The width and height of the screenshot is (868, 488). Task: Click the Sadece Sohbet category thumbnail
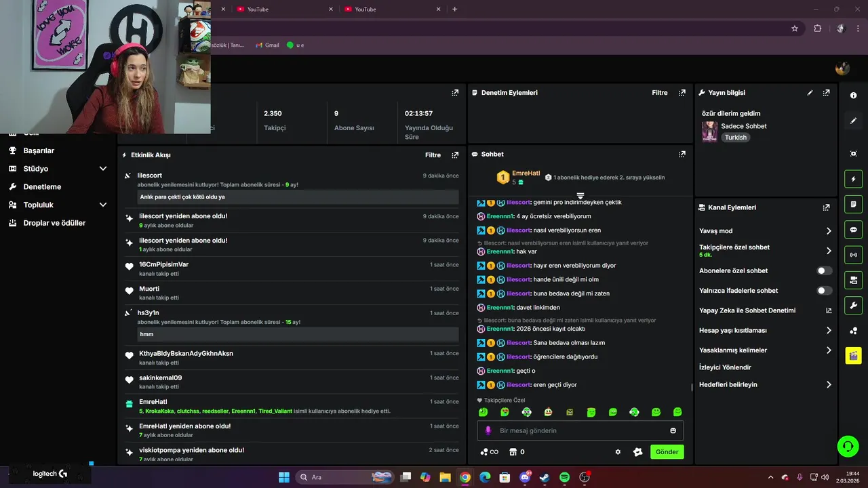[709, 131]
